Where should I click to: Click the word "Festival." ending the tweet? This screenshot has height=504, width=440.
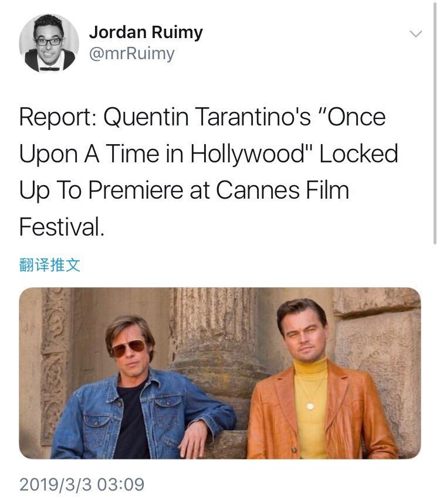pos(62,226)
